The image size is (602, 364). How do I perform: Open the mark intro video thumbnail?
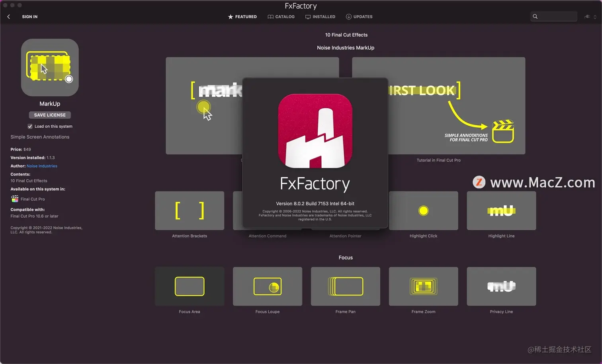[x=204, y=105]
